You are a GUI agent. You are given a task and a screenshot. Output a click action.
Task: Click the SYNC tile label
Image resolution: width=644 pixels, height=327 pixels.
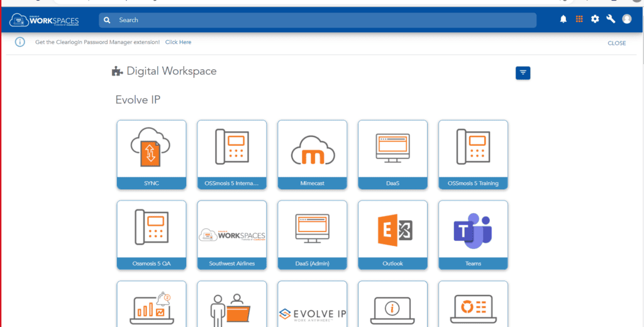(x=152, y=183)
